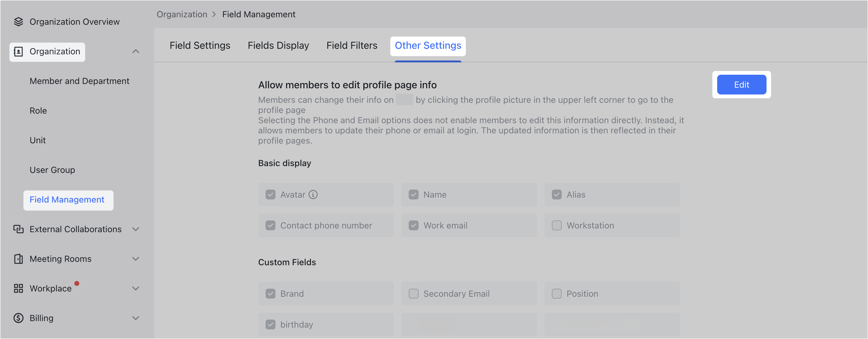Viewport: 868px width, 339px height.
Task: Open the info tooltip icon next to Avatar
Action: (313, 195)
